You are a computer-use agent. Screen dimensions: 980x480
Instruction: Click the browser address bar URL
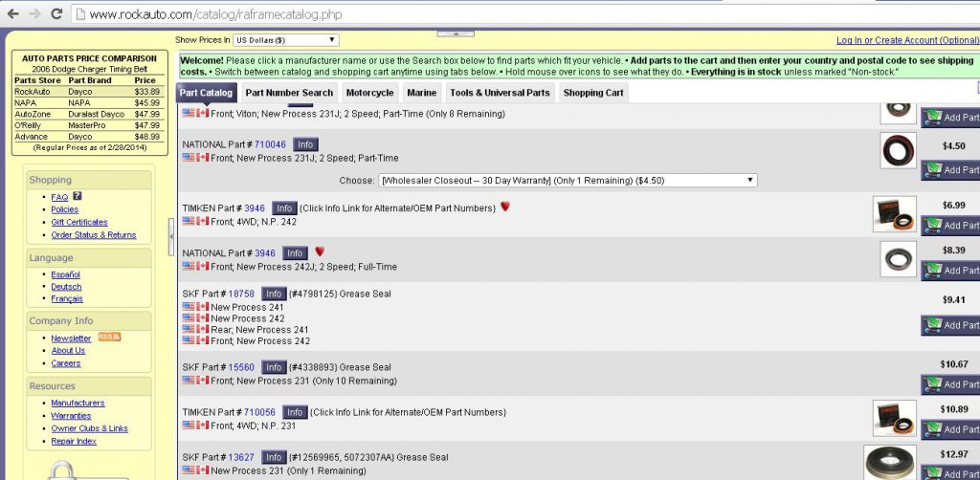pyautogui.click(x=215, y=13)
